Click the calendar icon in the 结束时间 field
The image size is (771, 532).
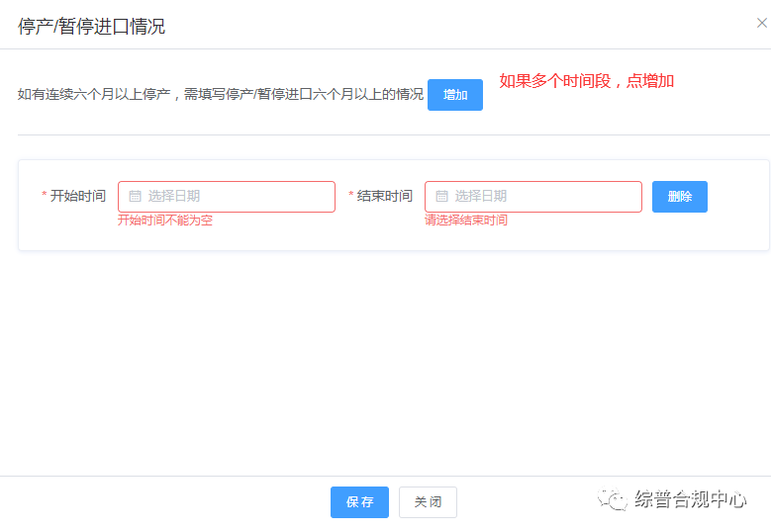pyautogui.click(x=442, y=197)
